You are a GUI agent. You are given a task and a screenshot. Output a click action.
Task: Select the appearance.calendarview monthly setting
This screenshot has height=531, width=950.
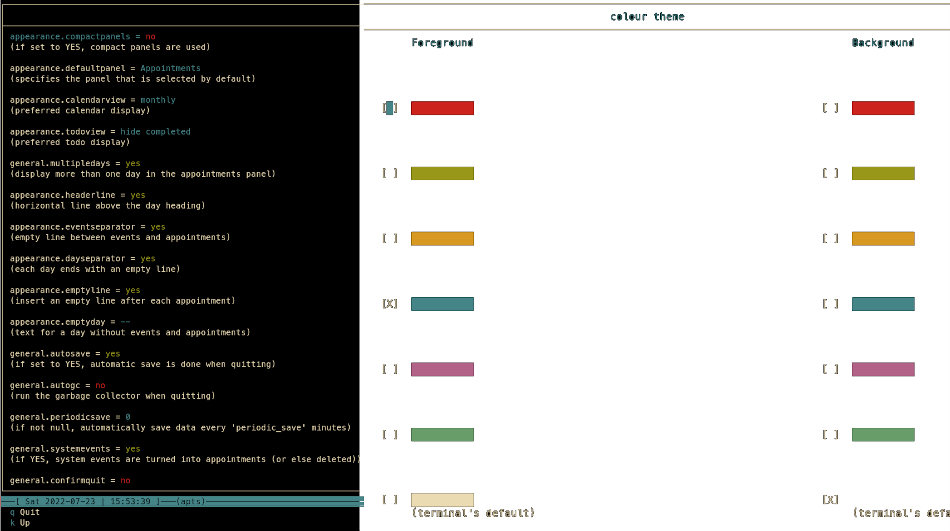pyautogui.click(x=158, y=100)
